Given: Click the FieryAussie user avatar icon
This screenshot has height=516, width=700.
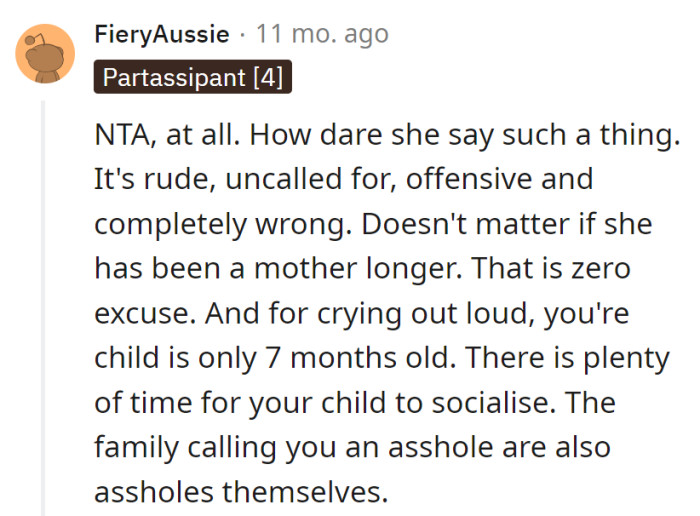Looking at the screenshot, I should (x=44, y=53).
